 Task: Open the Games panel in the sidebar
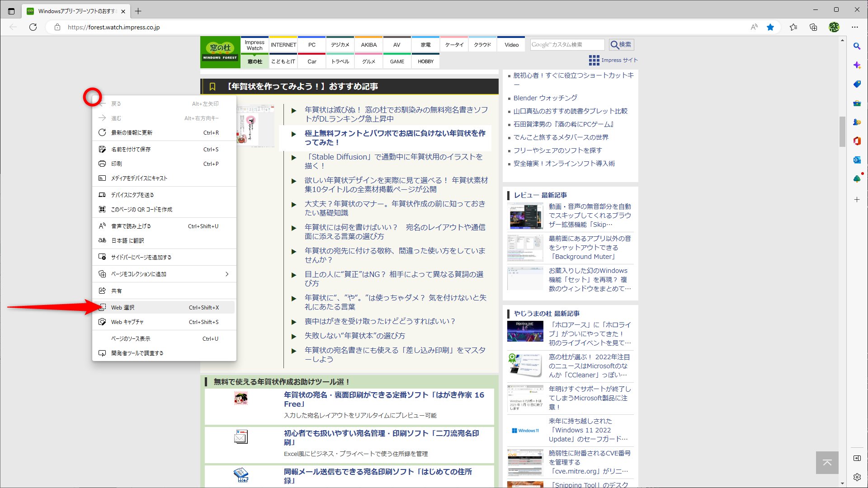857,122
